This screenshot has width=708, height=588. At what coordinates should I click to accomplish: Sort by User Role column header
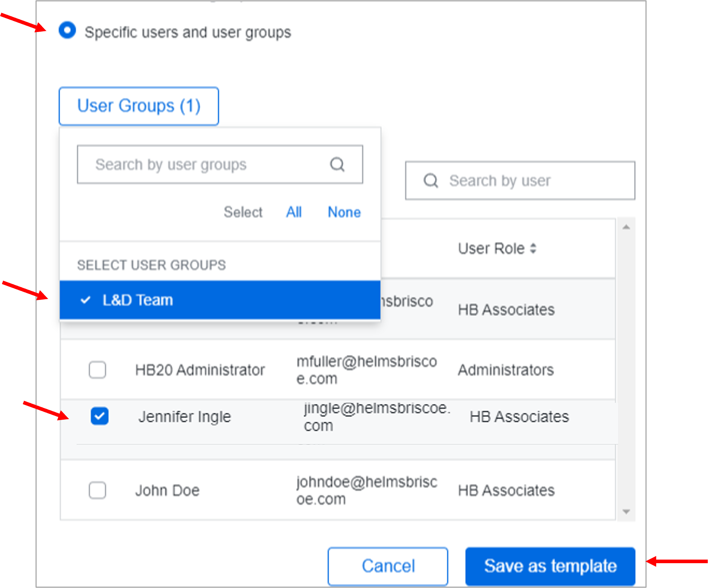coord(491,249)
